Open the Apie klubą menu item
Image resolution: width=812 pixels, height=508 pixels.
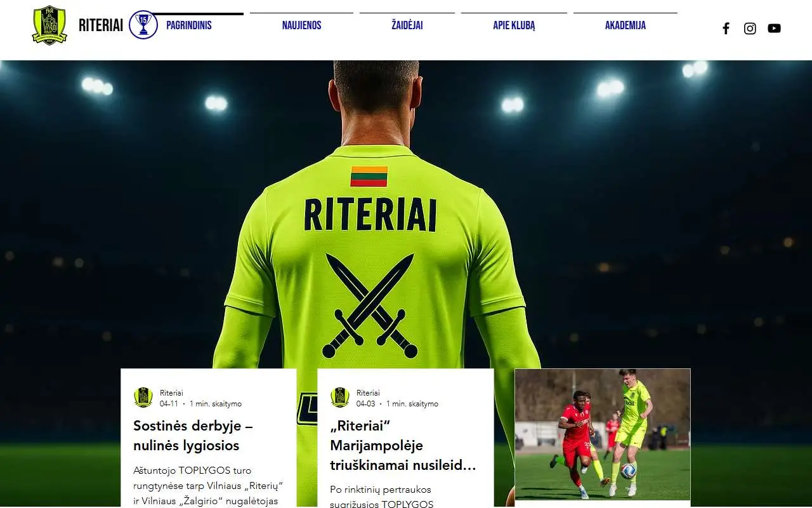click(514, 25)
